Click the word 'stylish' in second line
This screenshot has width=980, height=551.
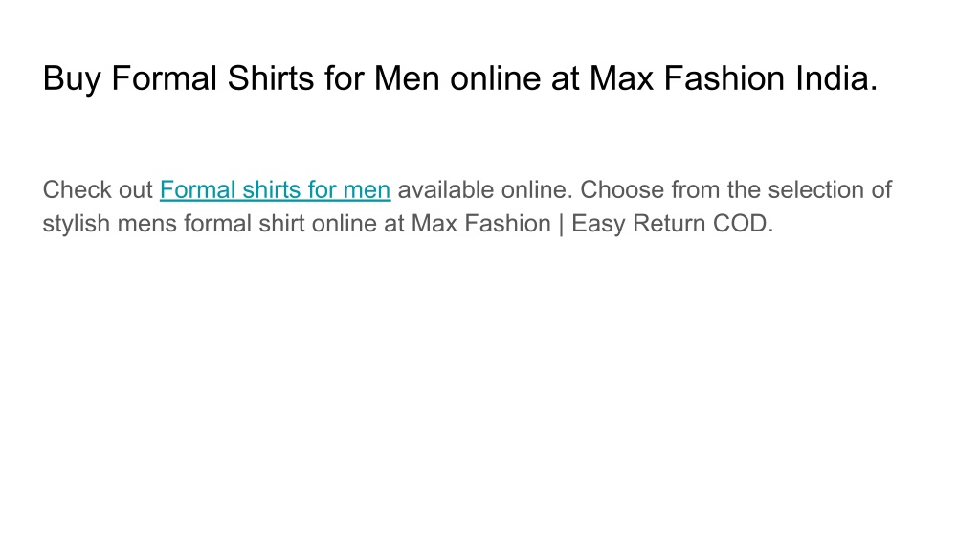click(x=77, y=224)
